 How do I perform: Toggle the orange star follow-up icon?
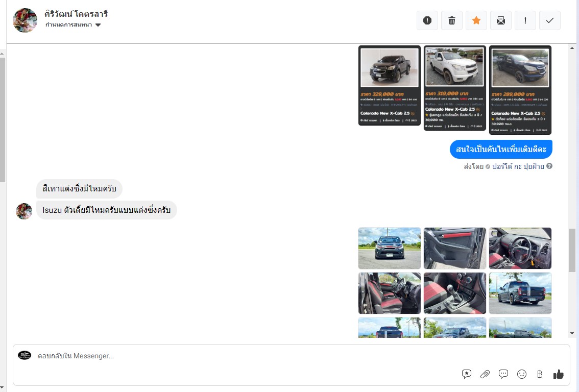[x=476, y=20]
